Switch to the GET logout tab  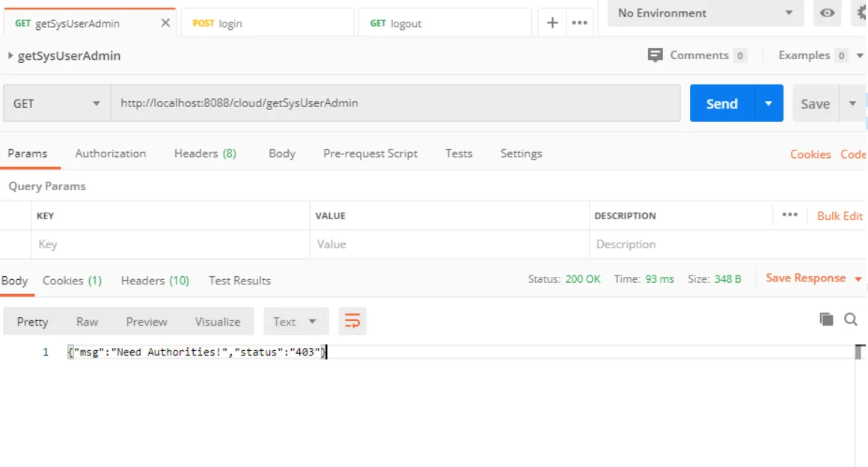(x=444, y=23)
